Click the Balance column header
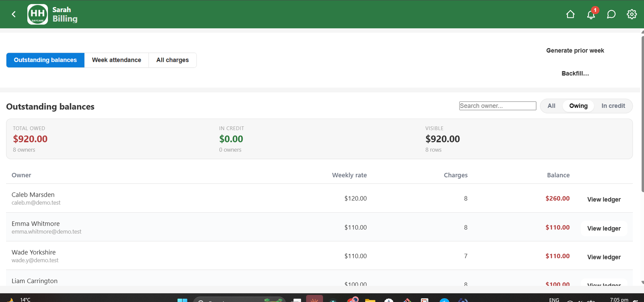 558,175
